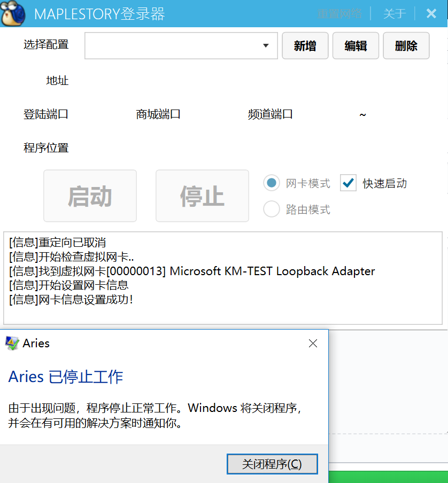Click the MAPLESTORY登录器 title text

point(99,14)
